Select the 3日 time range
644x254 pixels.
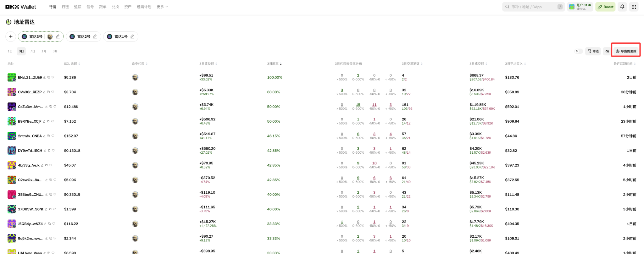[21, 51]
